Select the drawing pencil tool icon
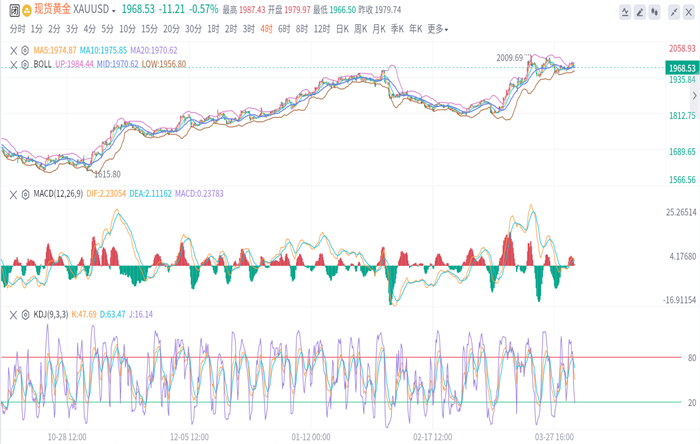700x444 pixels. (x=640, y=12)
